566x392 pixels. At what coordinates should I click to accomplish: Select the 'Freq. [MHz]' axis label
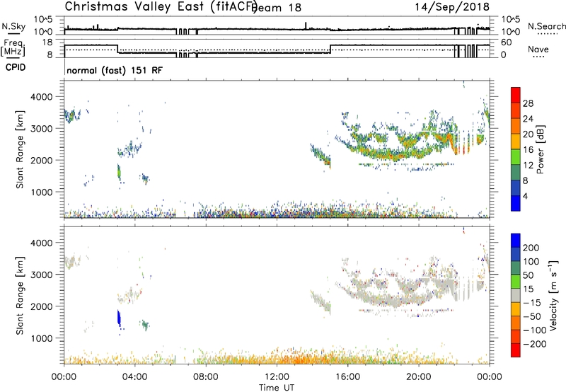(x=13, y=48)
